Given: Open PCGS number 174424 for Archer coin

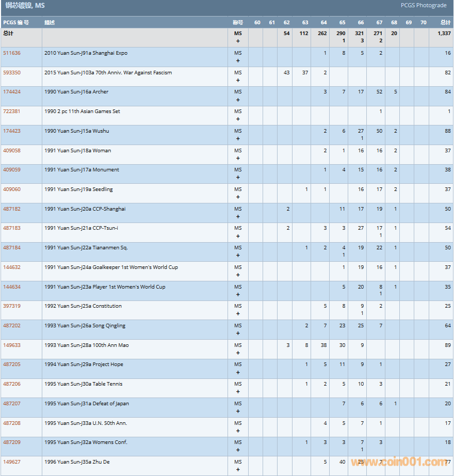Looking at the screenshot, I should pyautogui.click(x=12, y=92).
